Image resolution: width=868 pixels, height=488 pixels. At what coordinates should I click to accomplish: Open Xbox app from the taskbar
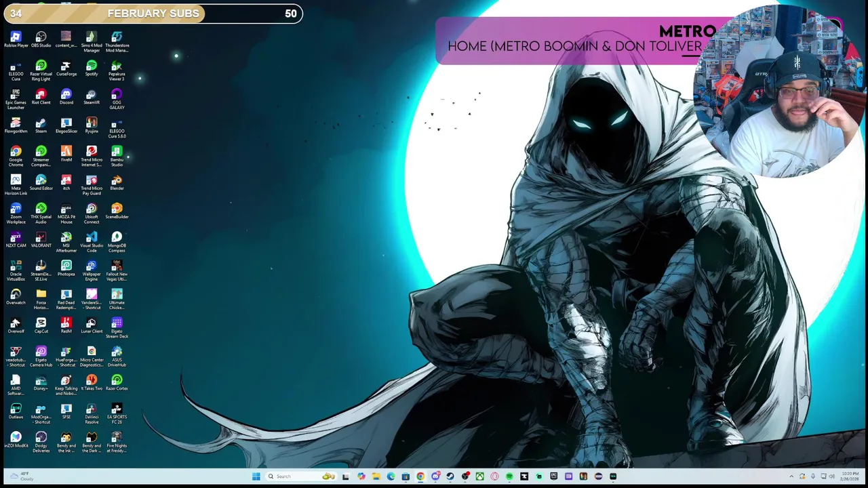tap(479, 476)
